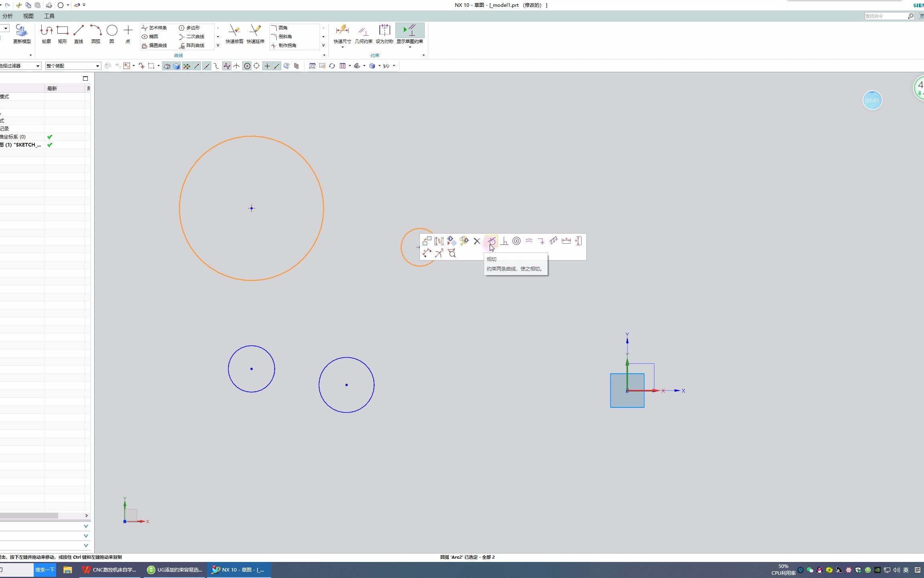Expand the Rapid Dimension (快速尺寸) dropdown arrow
The image size is (924, 578).
(342, 47)
